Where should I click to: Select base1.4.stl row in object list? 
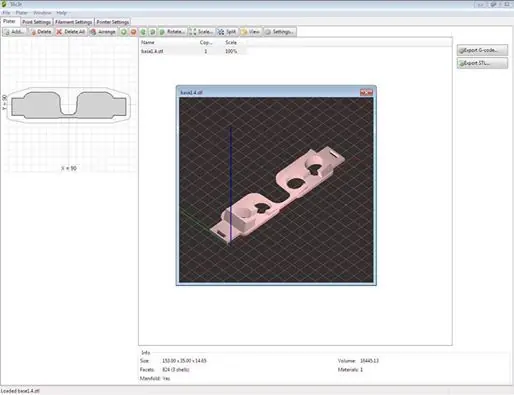[193, 51]
